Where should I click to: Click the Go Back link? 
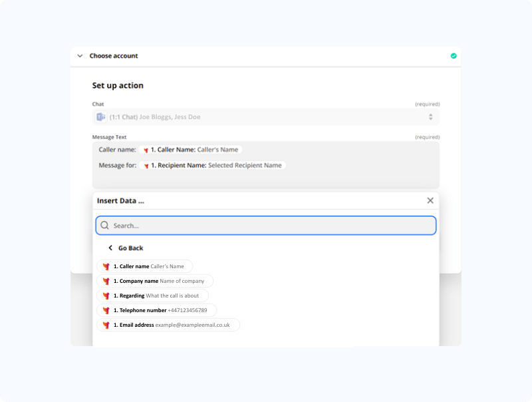pos(130,248)
